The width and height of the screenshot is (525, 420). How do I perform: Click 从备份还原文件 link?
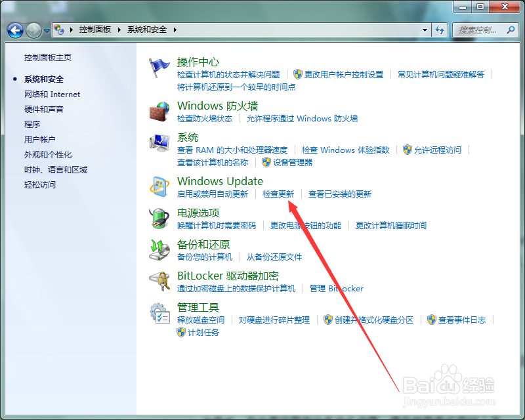click(x=274, y=257)
